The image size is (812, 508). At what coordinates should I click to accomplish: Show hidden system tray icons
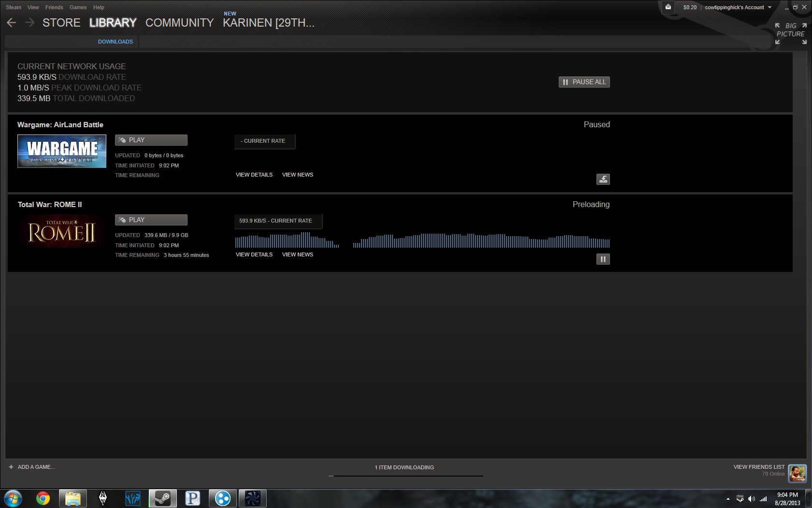coord(728,499)
